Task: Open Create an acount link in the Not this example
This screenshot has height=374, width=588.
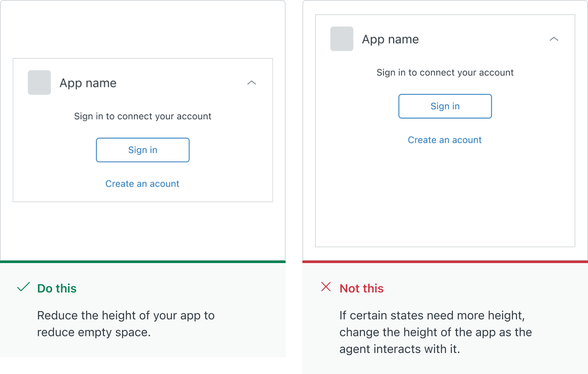Action: (x=445, y=140)
